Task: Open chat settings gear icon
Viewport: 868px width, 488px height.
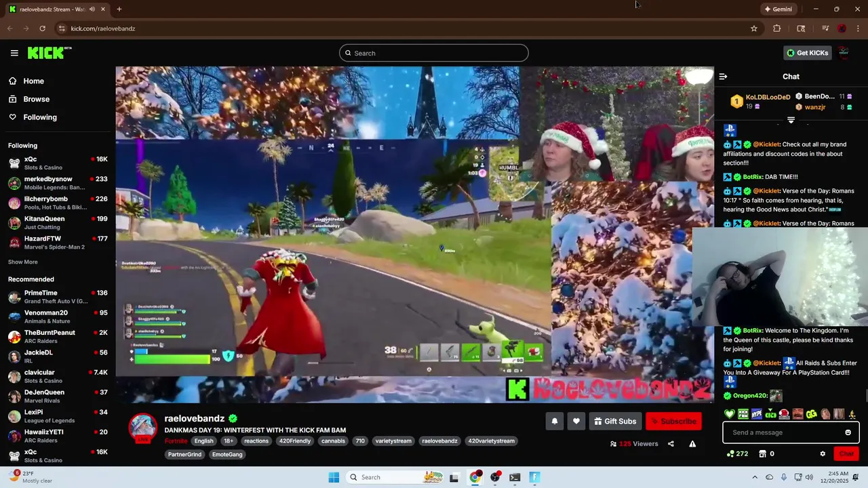Action: pos(823,453)
